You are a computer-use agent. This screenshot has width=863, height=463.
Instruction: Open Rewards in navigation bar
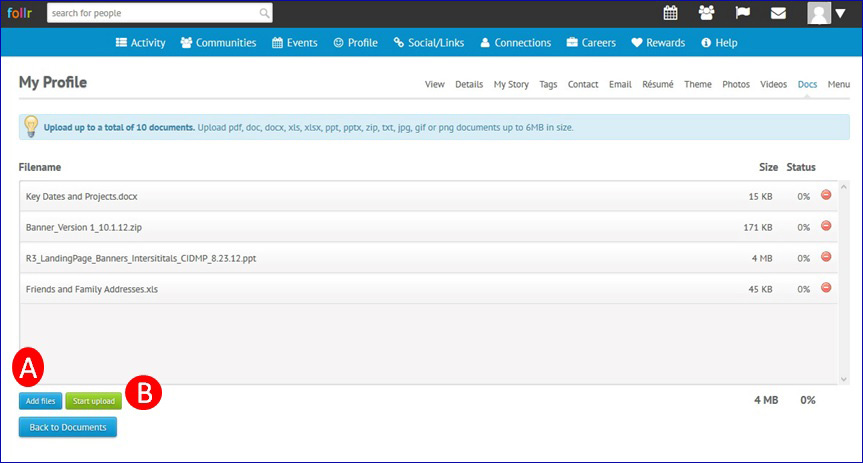pos(658,42)
